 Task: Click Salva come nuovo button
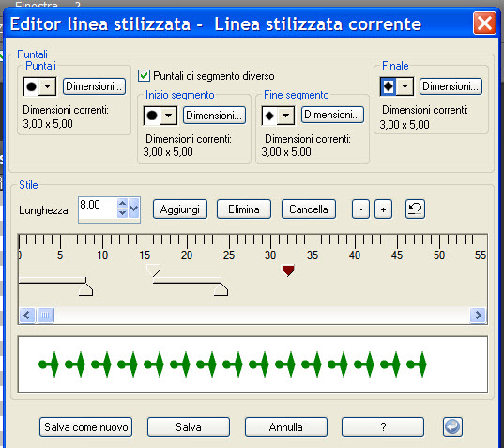(85, 426)
